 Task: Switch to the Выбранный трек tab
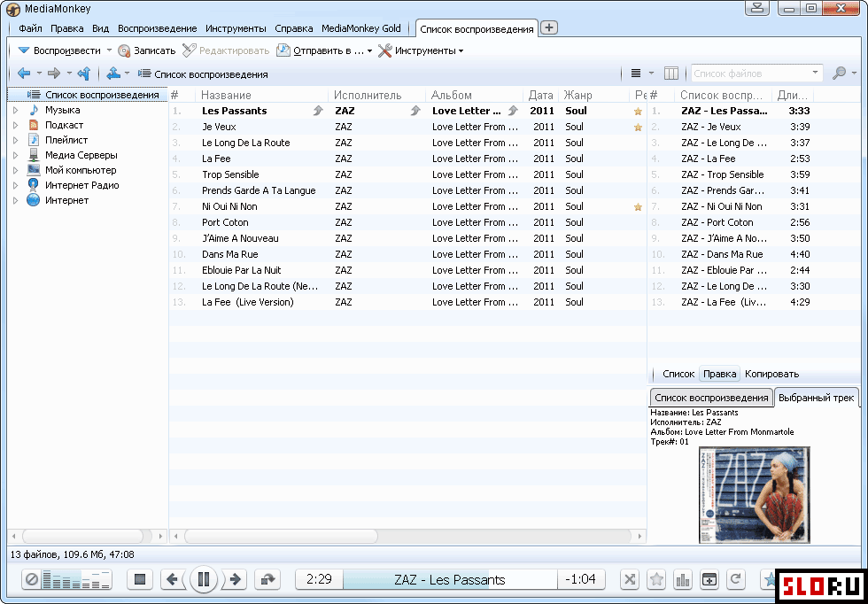pyautogui.click(x=816, y=398)
